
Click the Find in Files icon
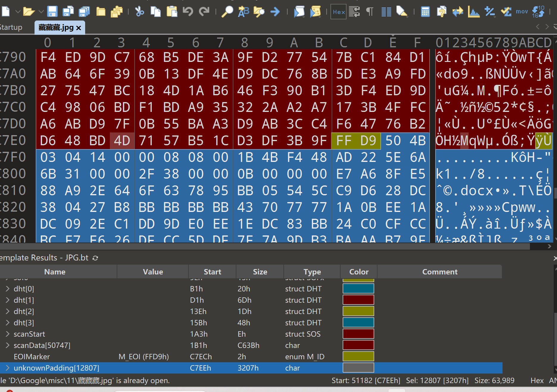pyautogui.click(x=259, y=12)
